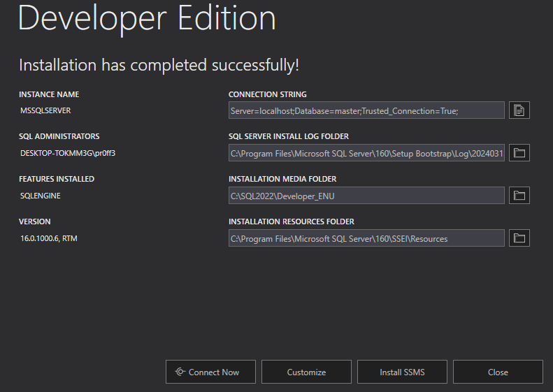Click the FEATURES INSTALLED label
This screenshot has height=392, width=553.
tap(57, 179)
